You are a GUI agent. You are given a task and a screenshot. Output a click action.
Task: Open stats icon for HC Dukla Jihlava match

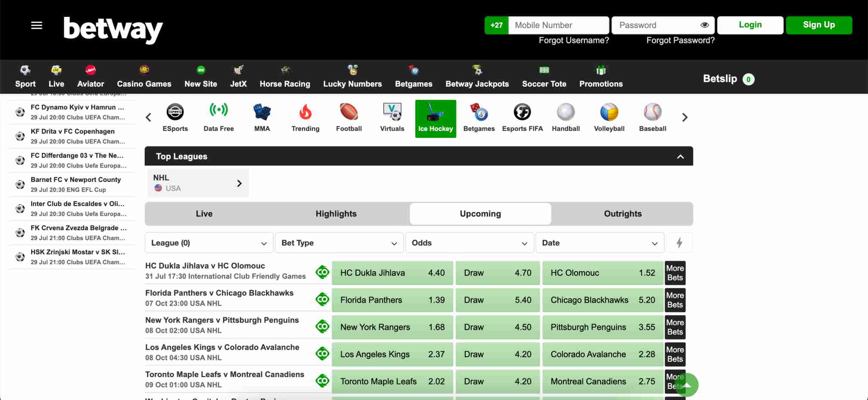322,272
